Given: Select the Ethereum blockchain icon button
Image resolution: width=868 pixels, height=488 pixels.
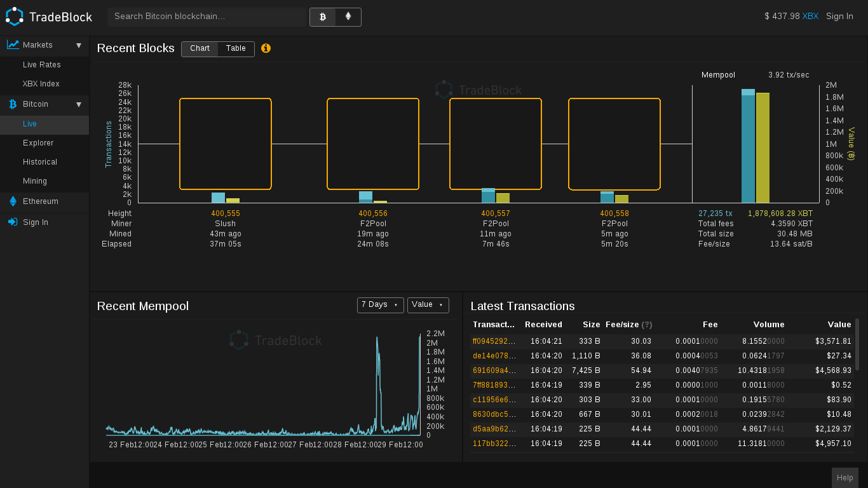Looking at the screenshot, I should click(348, 17).
